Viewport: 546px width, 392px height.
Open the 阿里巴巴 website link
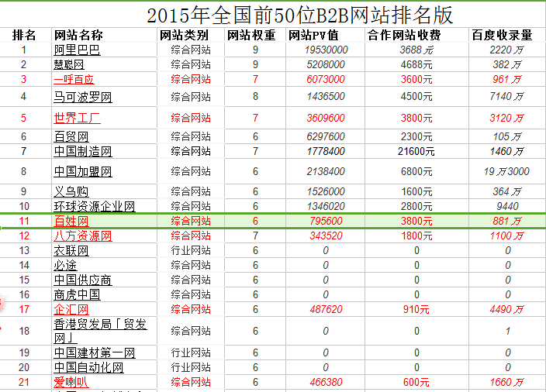[x=77, y=50]
